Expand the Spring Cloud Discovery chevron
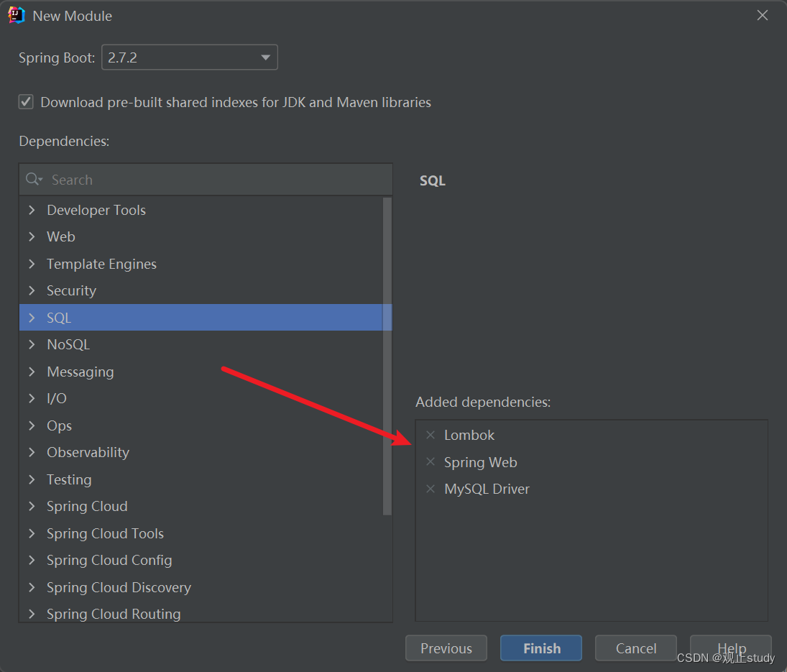 32,587
